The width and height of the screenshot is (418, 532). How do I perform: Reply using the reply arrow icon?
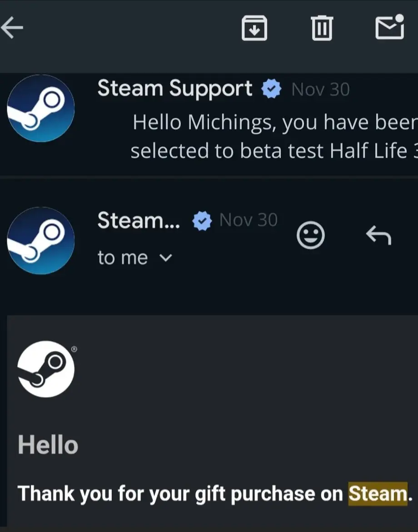[378, 235]
